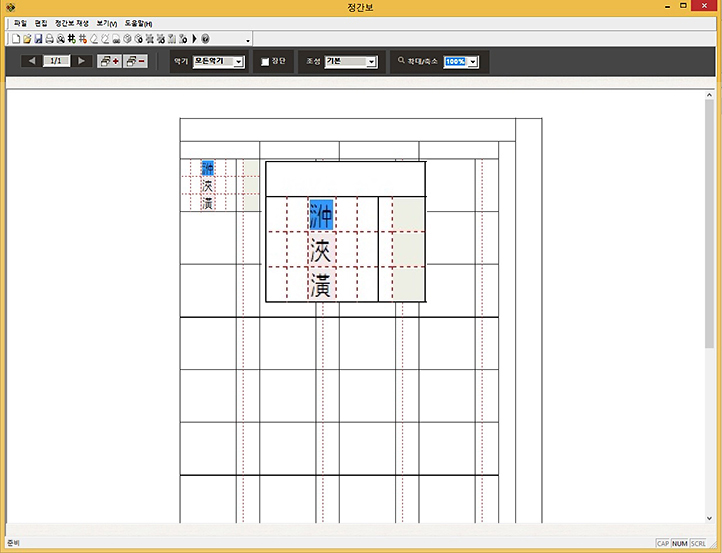The width and height of the screenshot is (722, 553).
Task: Print the score using the printer icon
Action: pos(49,39)
